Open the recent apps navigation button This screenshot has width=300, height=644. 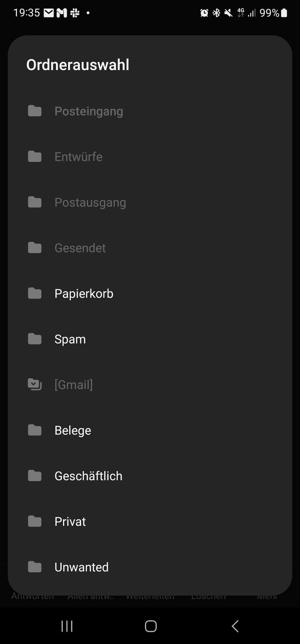tap(67, 626)
